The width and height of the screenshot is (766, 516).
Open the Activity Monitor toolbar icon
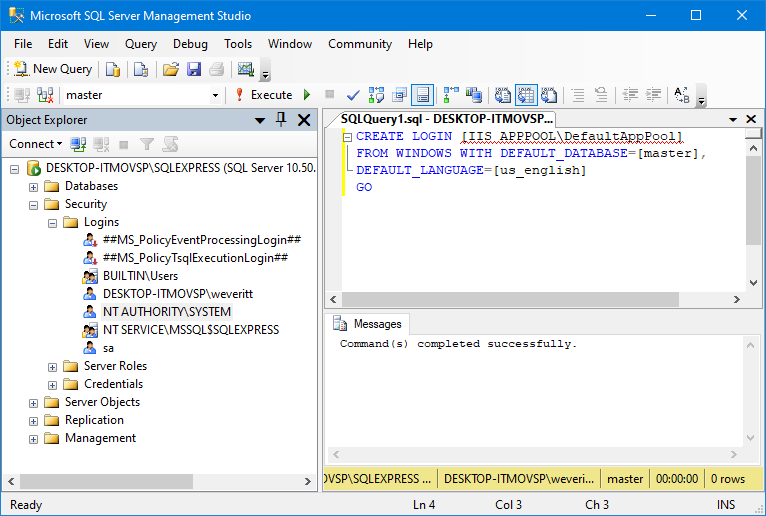click(245, 69)
